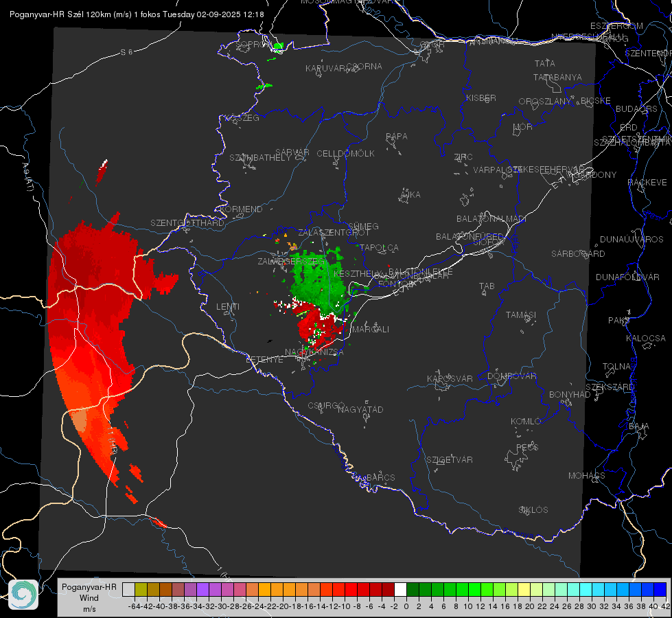Click the TATA label
Screen dimensions: 672x618
click(x=545, y=63)
